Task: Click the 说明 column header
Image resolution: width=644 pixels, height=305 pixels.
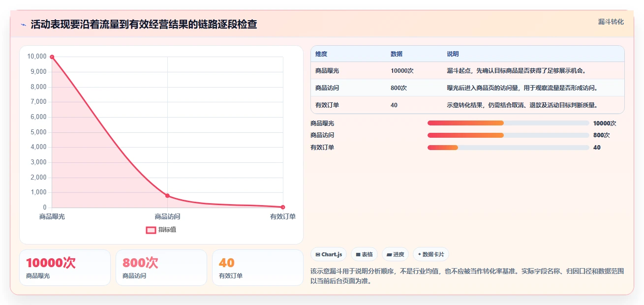Action: pos(453,54)
